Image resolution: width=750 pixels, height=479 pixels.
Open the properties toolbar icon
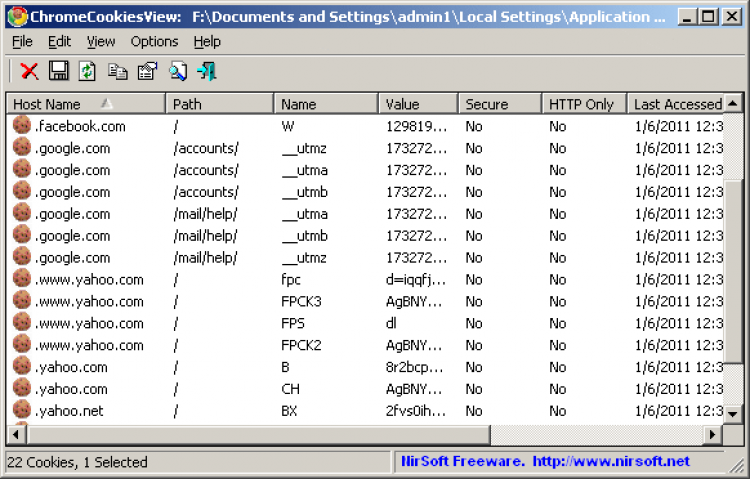click(x=147, y=71)
